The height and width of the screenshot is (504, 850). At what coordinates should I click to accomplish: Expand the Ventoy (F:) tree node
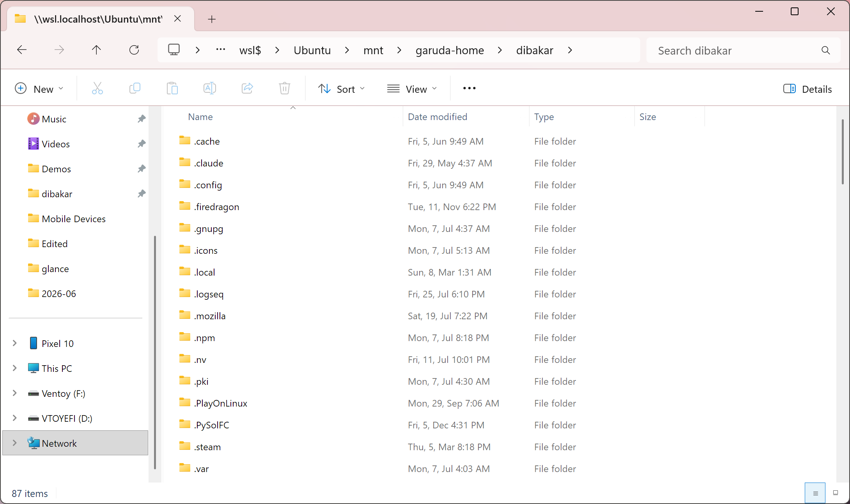[14, 393]
